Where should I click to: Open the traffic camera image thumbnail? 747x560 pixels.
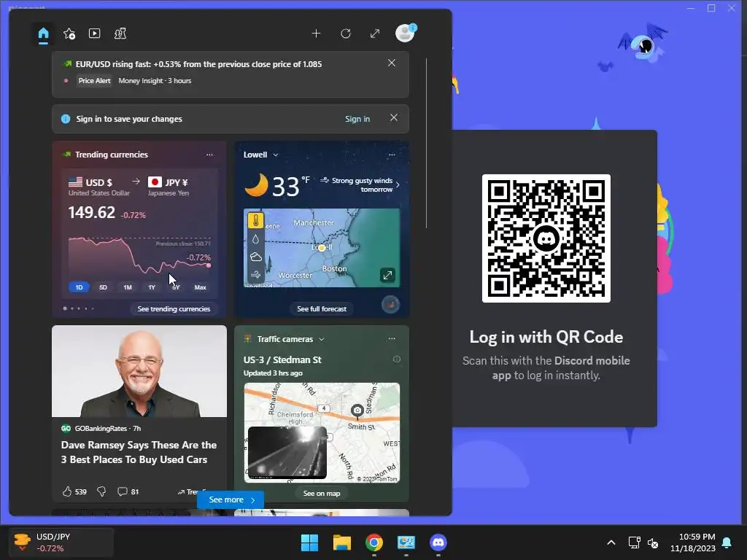287,453
